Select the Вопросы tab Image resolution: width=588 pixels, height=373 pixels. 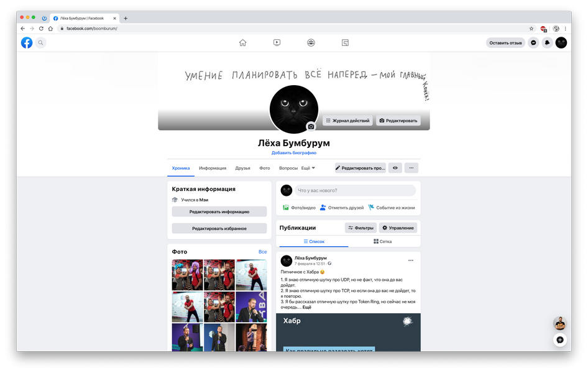(x=288, y=168)
